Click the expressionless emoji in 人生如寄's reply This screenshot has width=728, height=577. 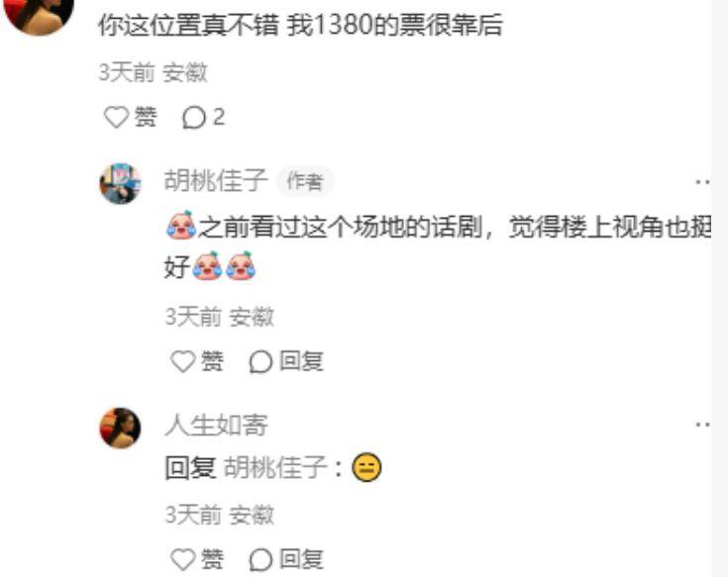pyautogui.click(x=366, y=467)
